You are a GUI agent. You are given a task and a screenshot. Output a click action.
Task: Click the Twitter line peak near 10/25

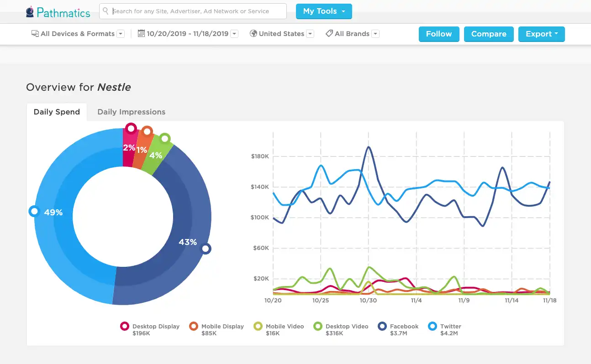coord(321,165)
